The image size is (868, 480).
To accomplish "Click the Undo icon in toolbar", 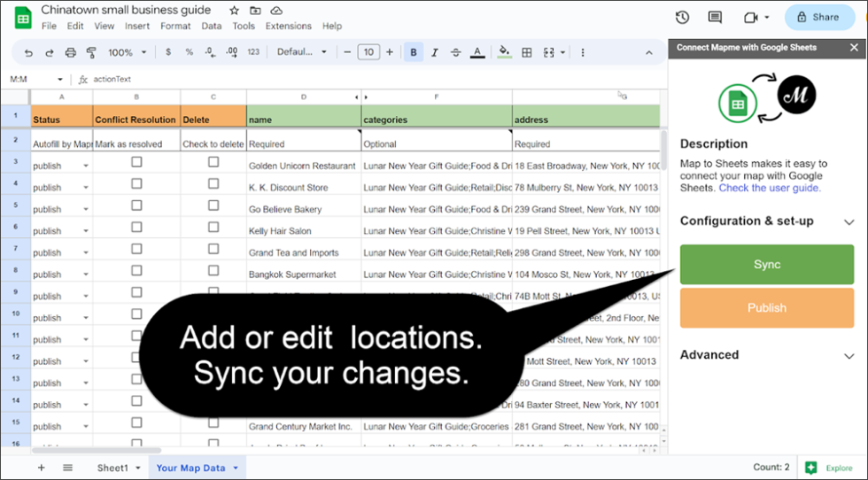I will click(x=28, y=52).
